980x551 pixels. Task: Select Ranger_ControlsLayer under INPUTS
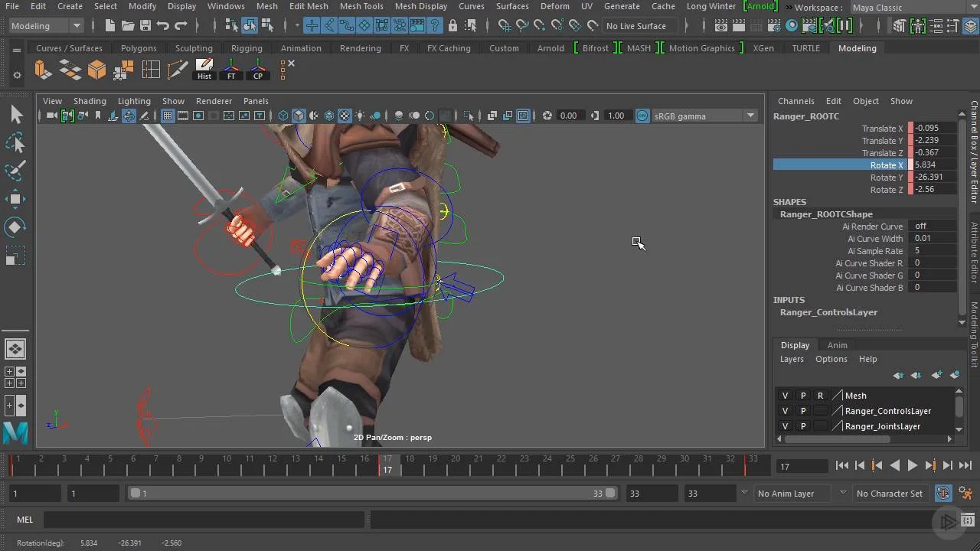pos(828,312)
